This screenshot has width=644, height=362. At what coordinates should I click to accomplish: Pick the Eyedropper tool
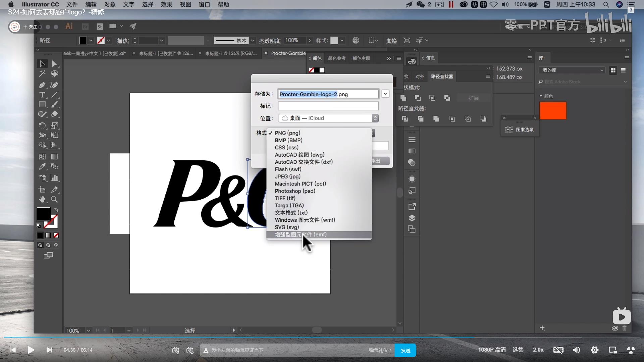[42, 166]
